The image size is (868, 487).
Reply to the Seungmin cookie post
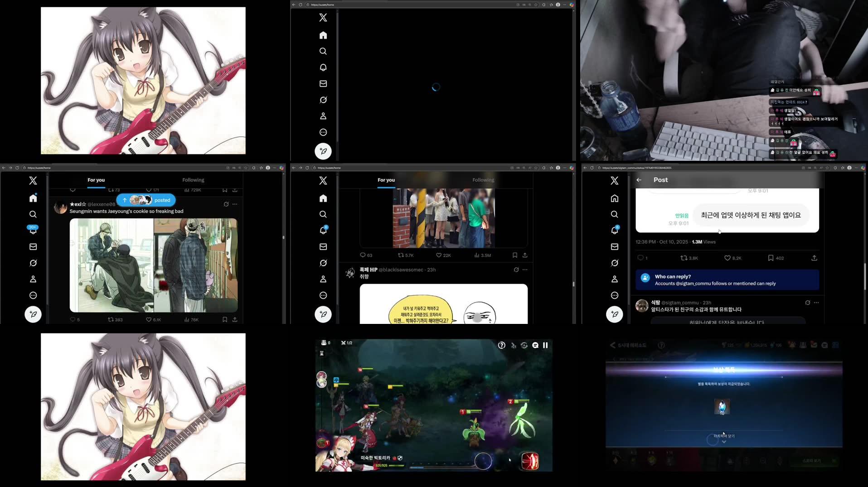coord(73,319)
